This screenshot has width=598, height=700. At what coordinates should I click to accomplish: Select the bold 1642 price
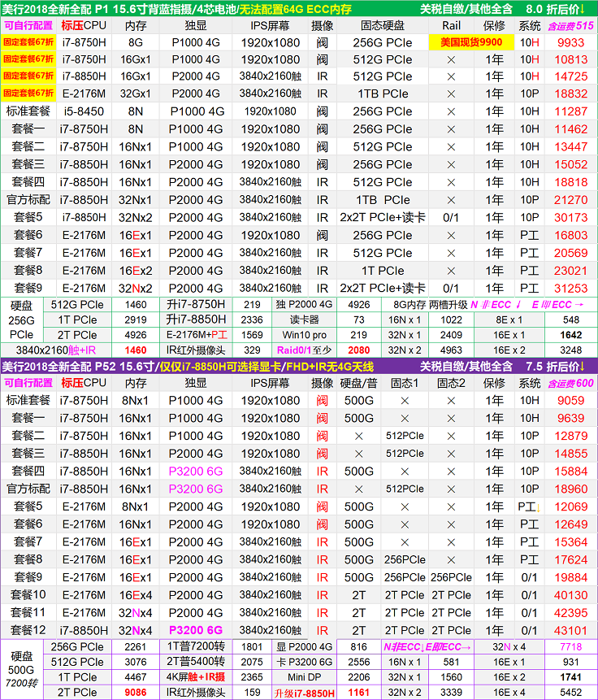pos(570,335)
